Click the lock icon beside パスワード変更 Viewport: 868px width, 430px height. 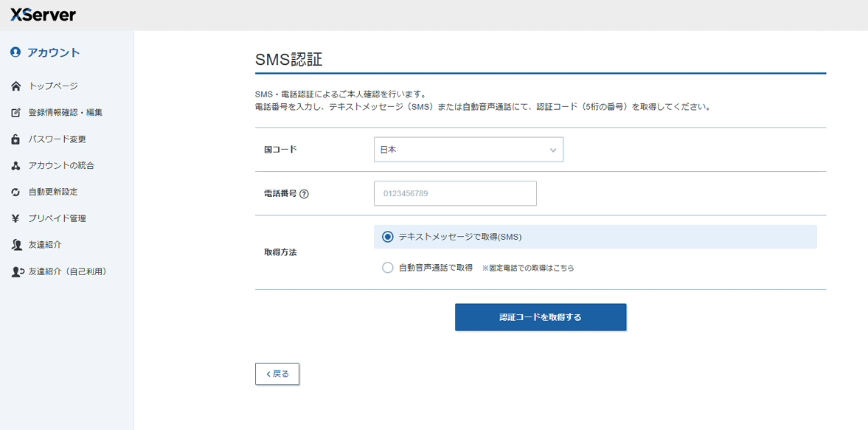click(x=15, y=139)
